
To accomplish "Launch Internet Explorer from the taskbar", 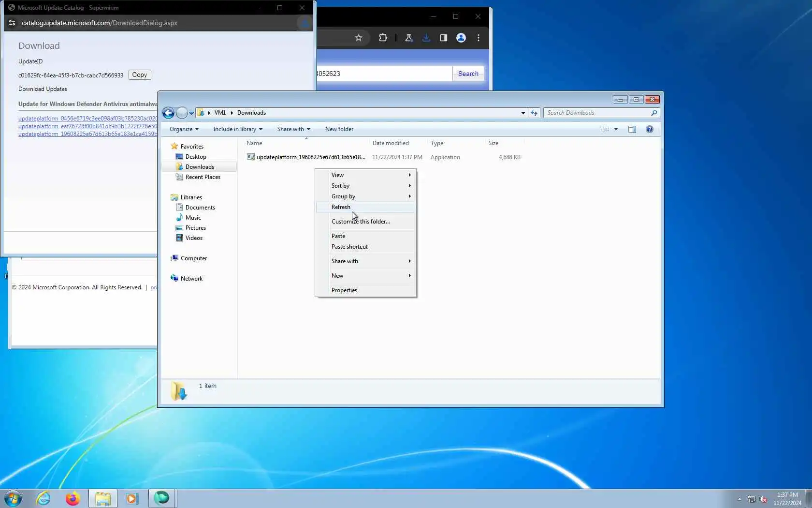I will coord(43,498).
